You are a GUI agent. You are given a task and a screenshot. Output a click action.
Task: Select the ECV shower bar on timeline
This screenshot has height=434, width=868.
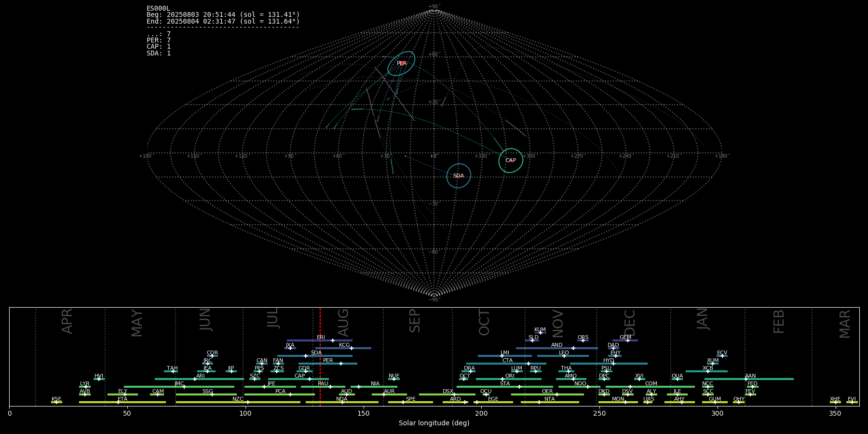[x=722, y=356]
